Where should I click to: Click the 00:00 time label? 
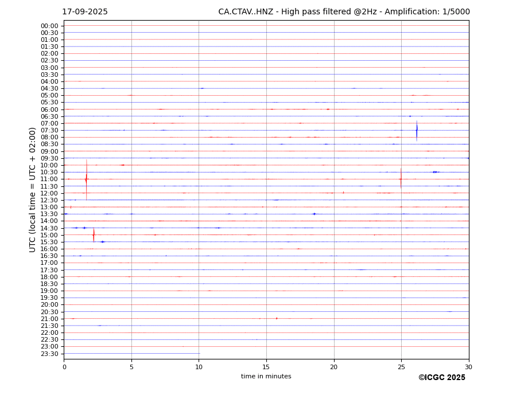49,26
